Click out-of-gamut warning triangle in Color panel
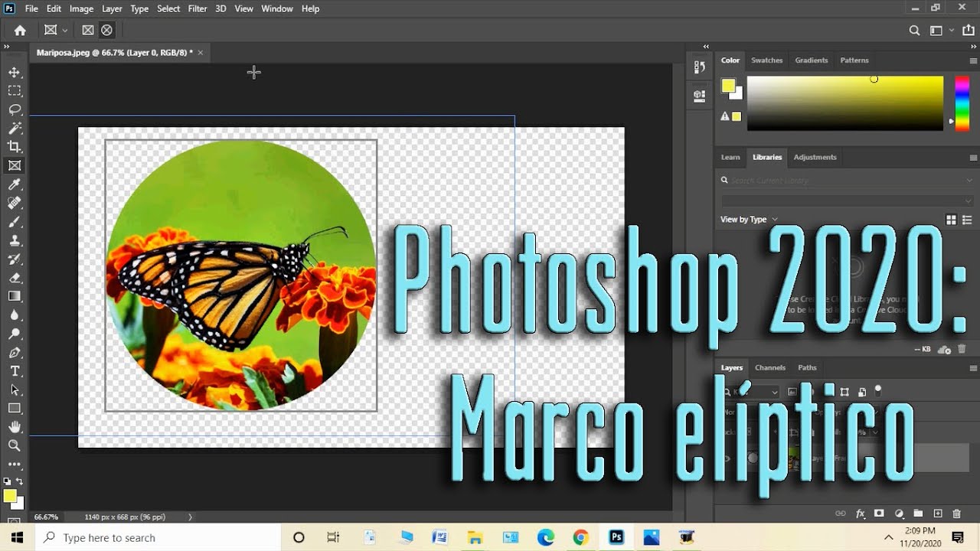 coord(725,116)
